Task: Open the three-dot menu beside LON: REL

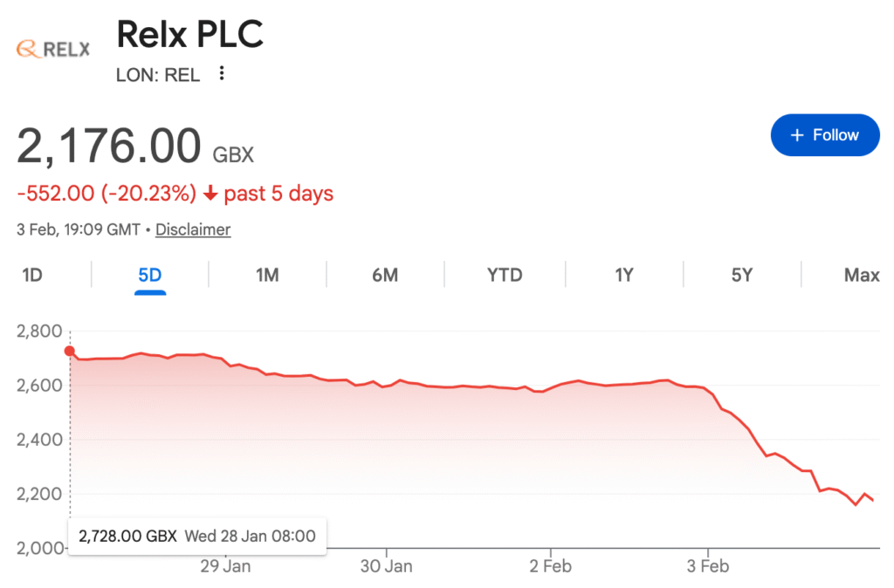Action: point(222,74)
